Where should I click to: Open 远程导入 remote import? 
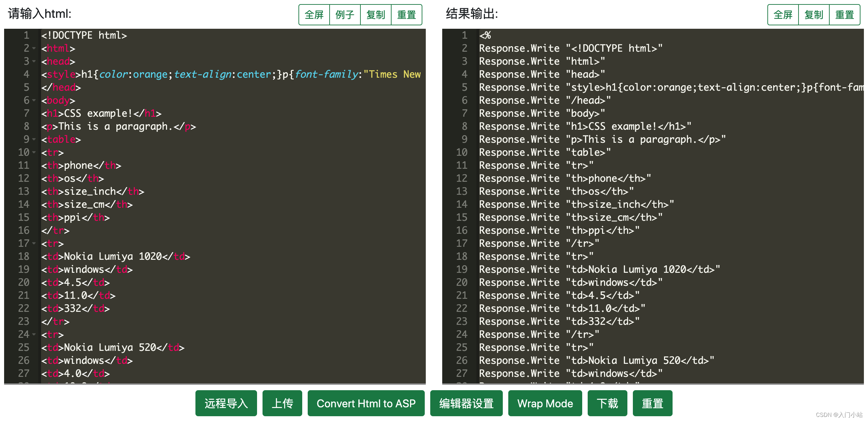coord(226,404)
